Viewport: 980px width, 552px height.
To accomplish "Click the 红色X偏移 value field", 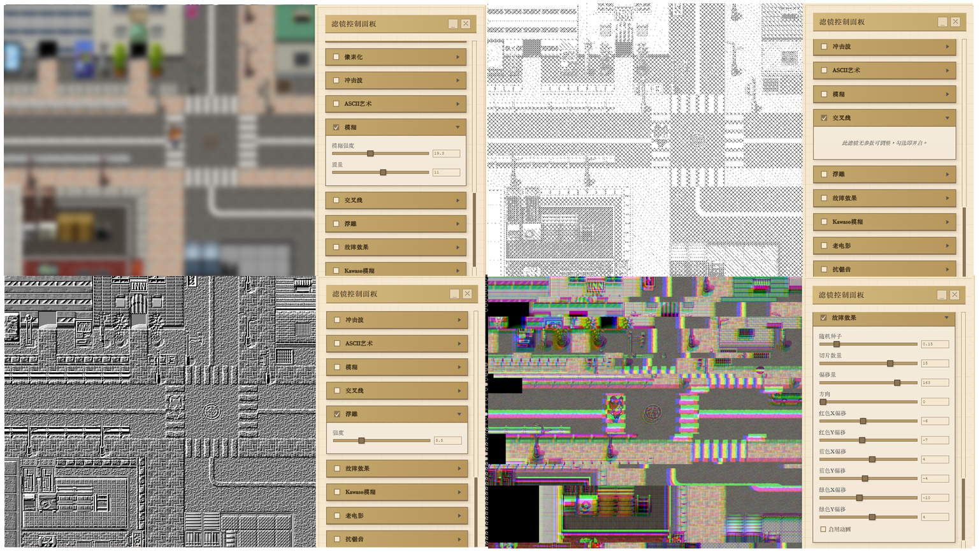I will [935, 421].
